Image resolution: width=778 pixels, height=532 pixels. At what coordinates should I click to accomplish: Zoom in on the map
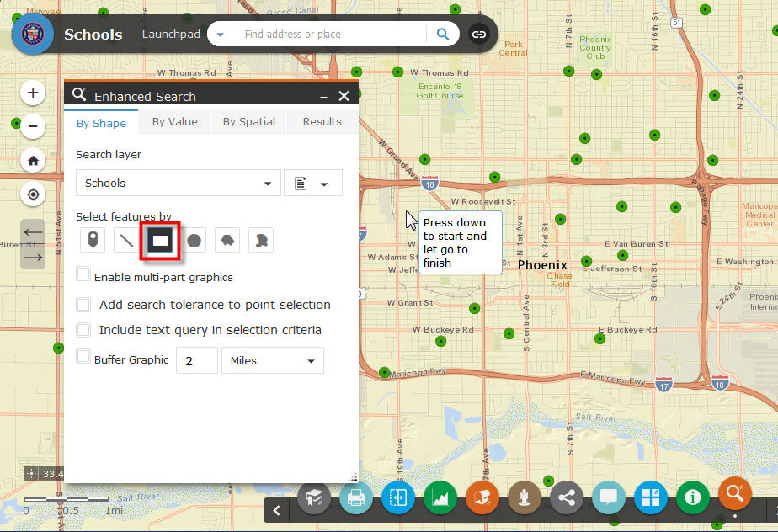point(33,93)
